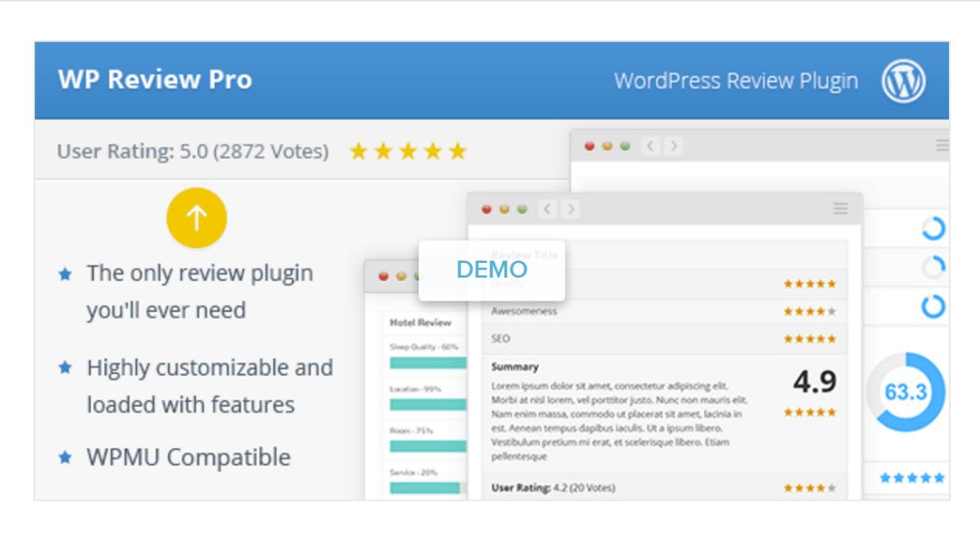Select the blue star bullet next to WPMU Compatible

click(x=65, y=457)
